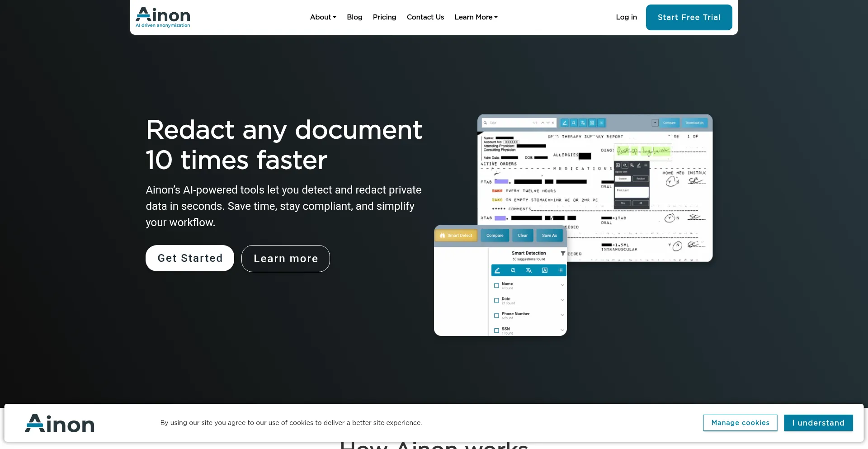The height and width of the screenshot is (449, 868).
Task: Click the translate icon in dark popup
Action: pyautogui.click(x=632, y=165)
